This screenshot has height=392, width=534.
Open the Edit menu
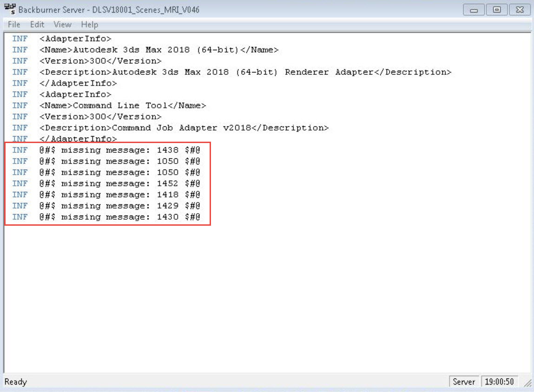(37, 25)
